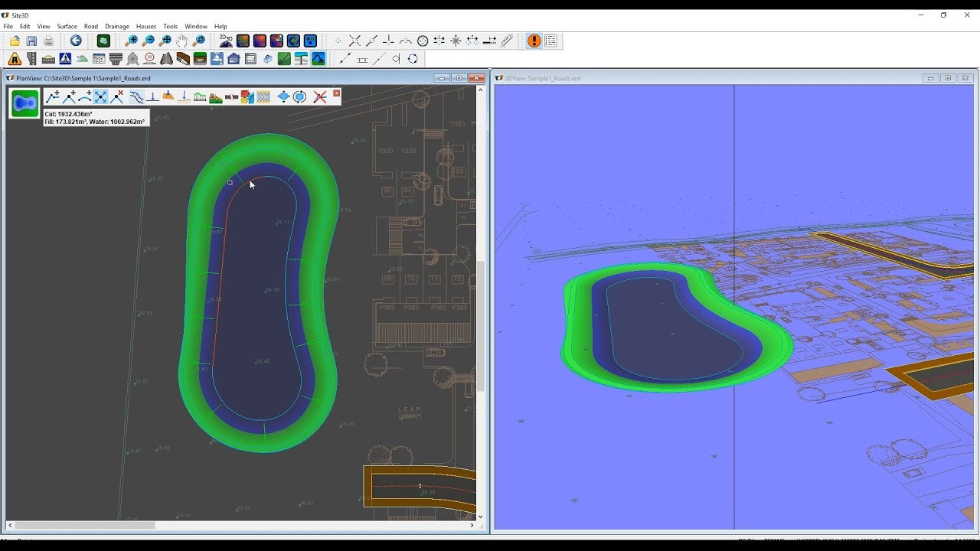
Task: Click the globe icon in view toolbar
Action: (x=293, y=41)
